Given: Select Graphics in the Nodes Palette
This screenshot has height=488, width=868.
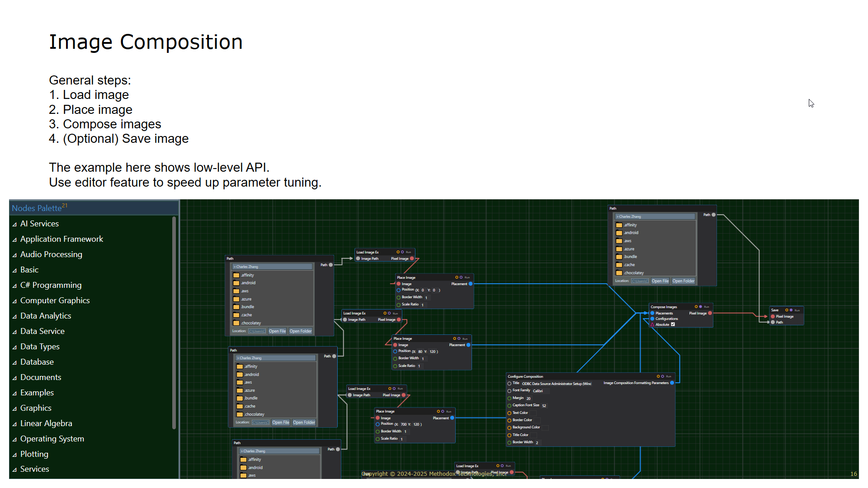Looking at the screenshot, I should coord(36,408).
